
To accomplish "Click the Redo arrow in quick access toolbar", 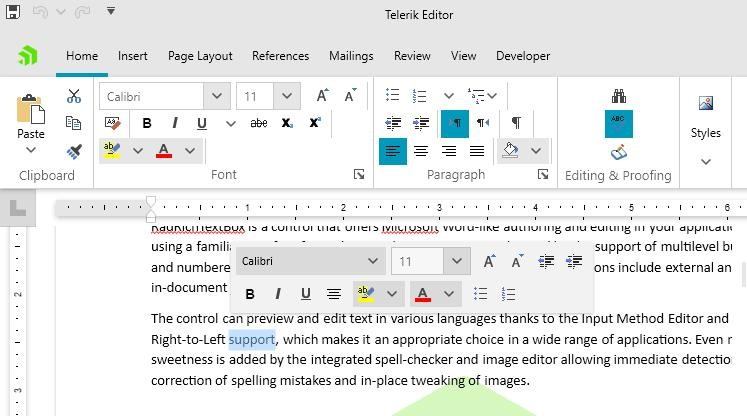I will pyautogui.click(x=82, y=11).
